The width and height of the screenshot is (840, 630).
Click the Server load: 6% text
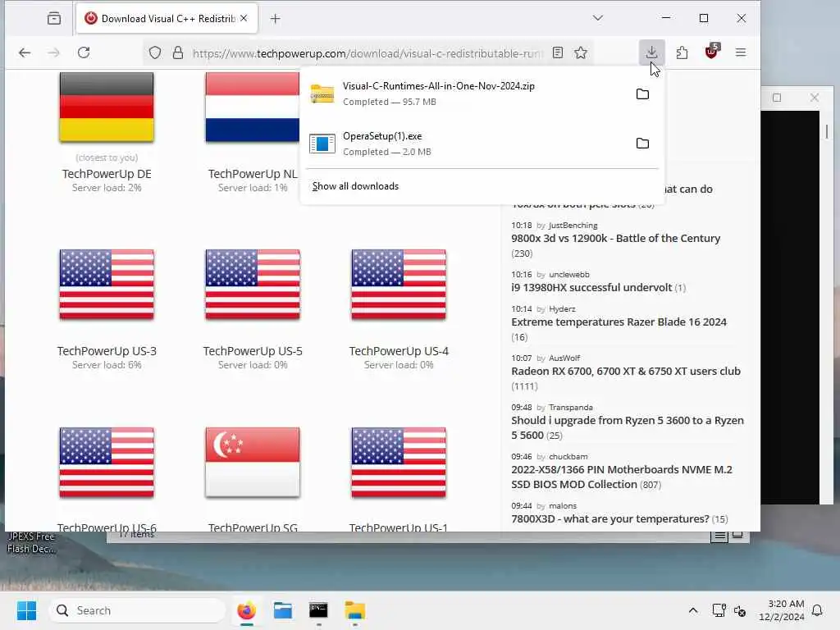point(107,365)
